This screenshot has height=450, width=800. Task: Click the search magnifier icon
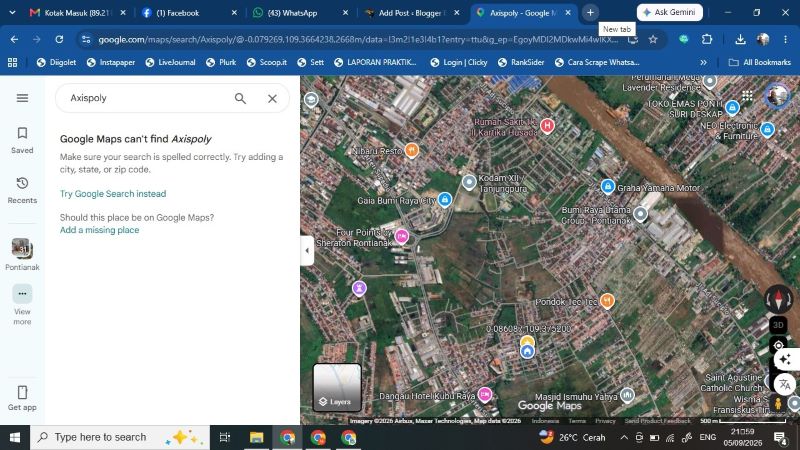(x=240, y=98)
